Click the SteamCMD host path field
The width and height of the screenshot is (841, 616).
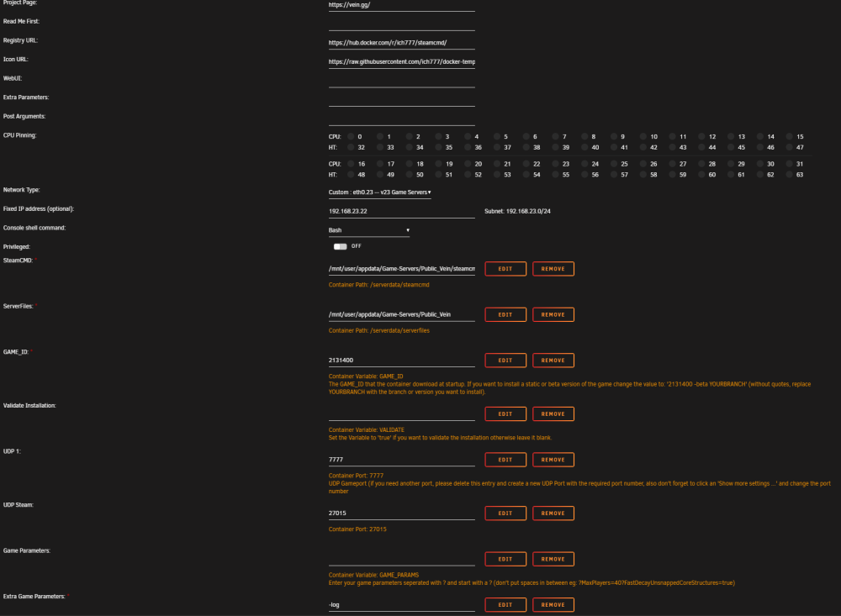tap(402, 269)
